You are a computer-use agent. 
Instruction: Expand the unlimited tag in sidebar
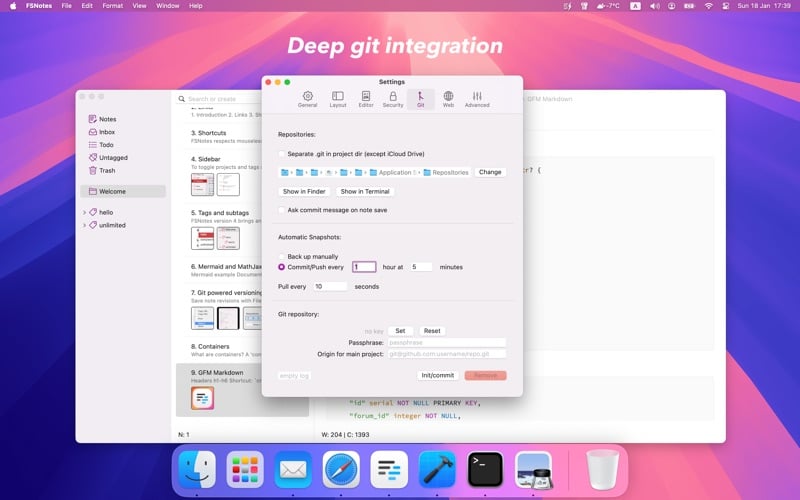click(x=84, y=225)
